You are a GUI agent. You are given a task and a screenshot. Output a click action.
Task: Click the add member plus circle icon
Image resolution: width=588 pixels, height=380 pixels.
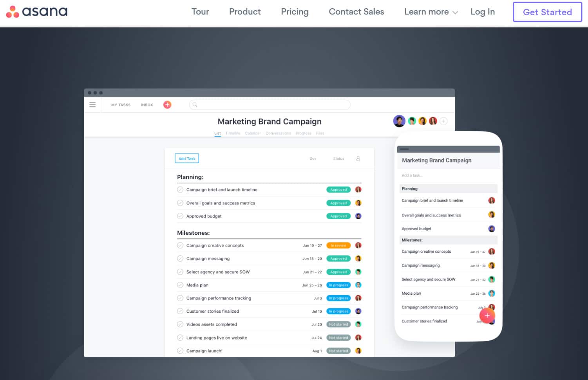click(x=443, y=121)
